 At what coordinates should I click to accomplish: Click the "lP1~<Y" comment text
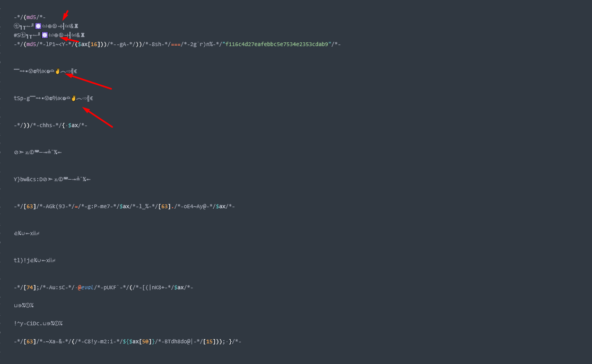pos(56,44)
